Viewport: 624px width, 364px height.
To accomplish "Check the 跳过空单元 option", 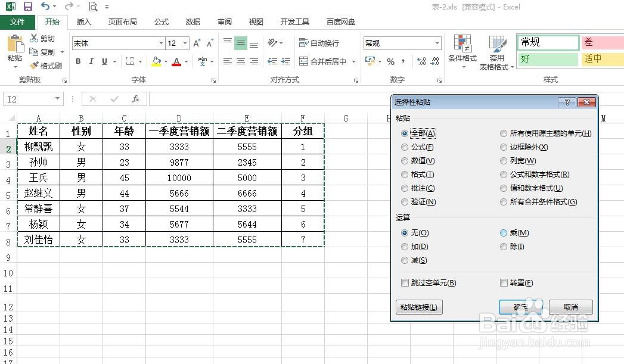I will (405, 282).
